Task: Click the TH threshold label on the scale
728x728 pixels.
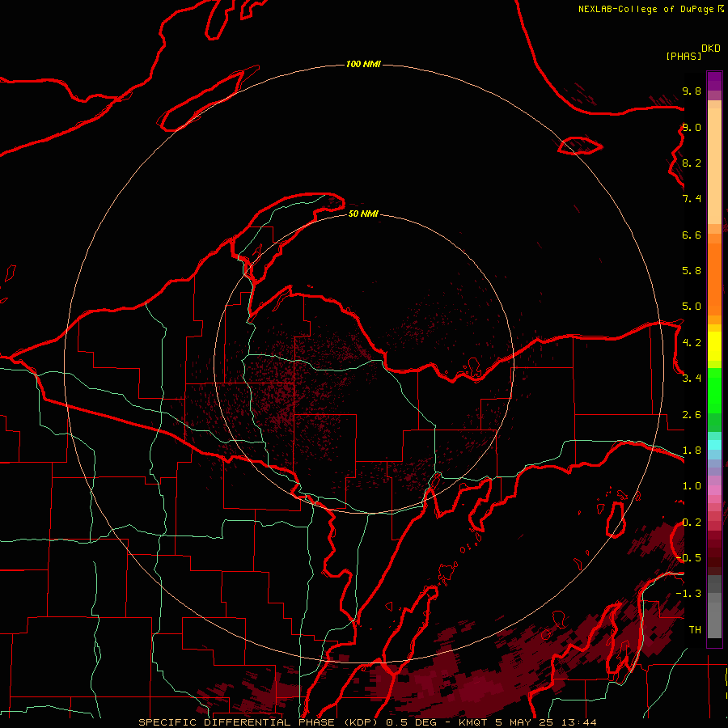Action: click(695, 630)
